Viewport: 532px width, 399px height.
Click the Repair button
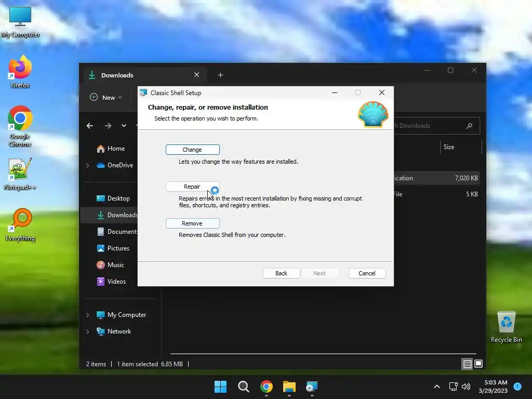tap(192, 187)
